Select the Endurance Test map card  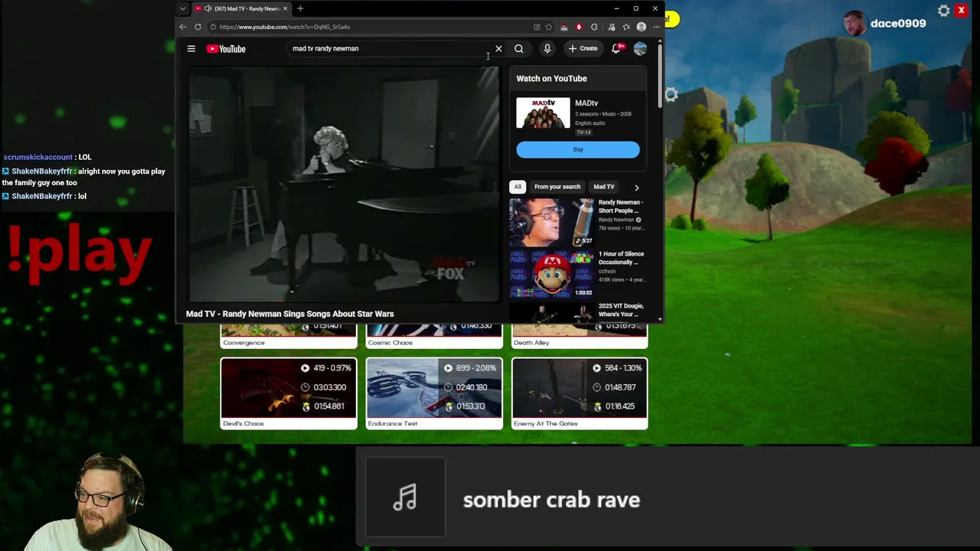(434, 393)
